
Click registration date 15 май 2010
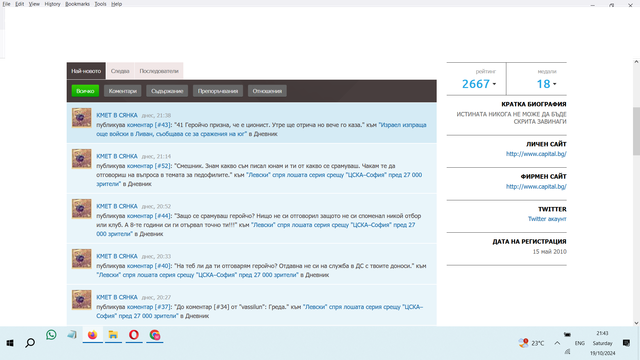(x=549, y=252)
